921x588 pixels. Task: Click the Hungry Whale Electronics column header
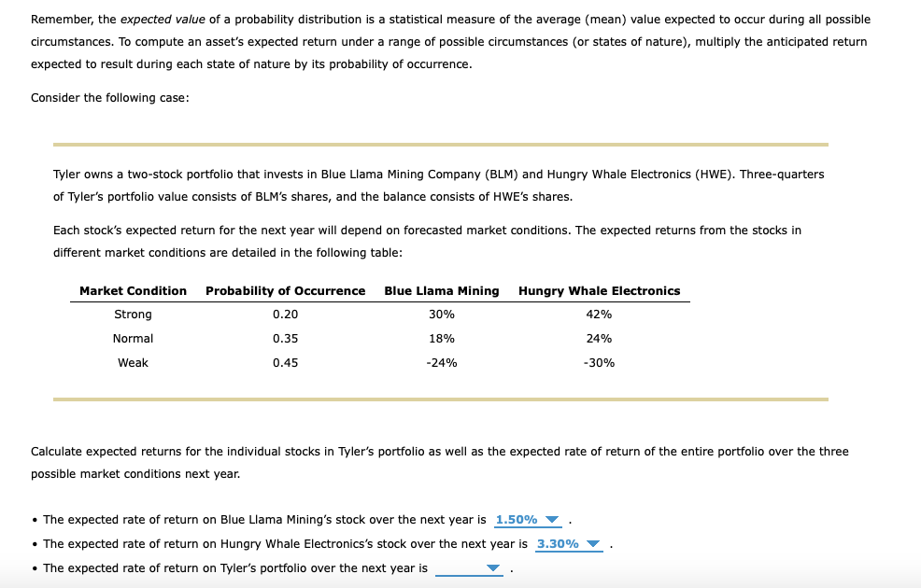(x=599, y=290)
